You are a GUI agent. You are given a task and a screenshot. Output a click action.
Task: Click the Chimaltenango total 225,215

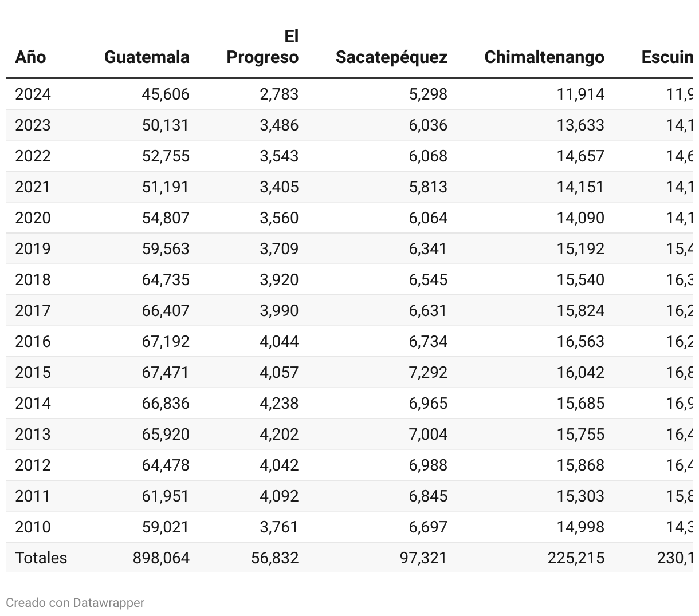point(576,558)
